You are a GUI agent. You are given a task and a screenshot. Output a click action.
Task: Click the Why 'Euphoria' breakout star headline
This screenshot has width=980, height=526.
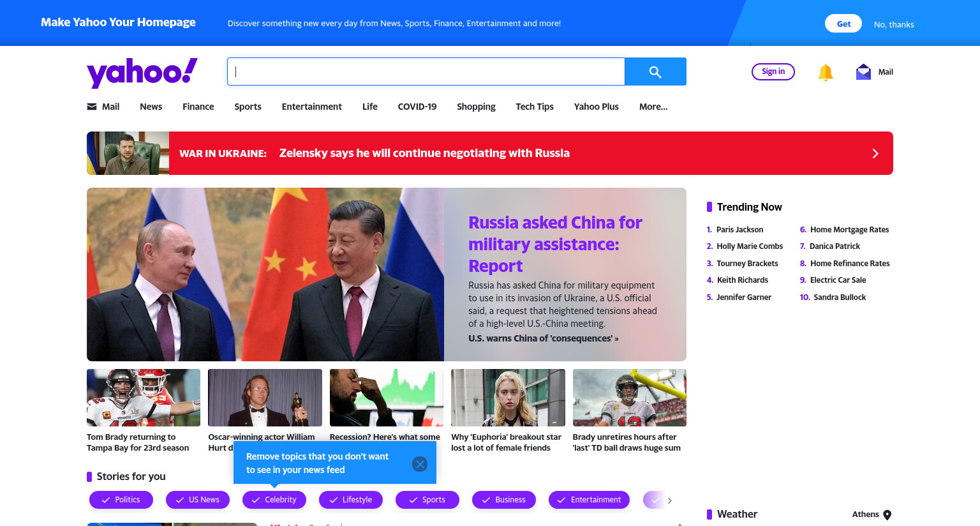click(507, 442)
